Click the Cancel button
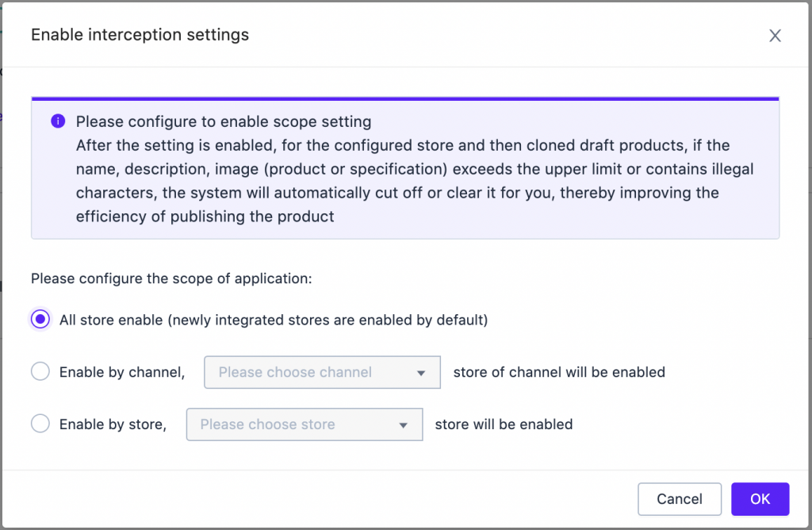The width and height of the screenshot is (812, 530). [x=680, y=499]
